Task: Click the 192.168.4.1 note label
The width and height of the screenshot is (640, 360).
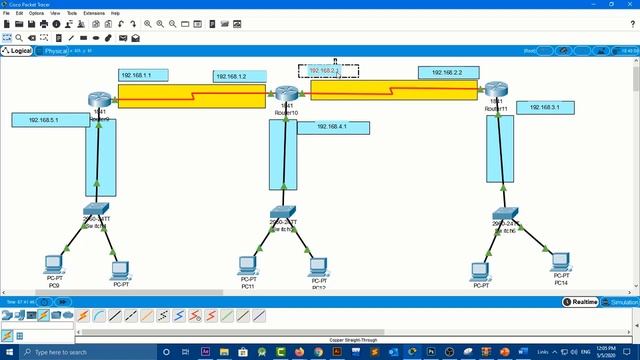Action: (x=333, y=127)
